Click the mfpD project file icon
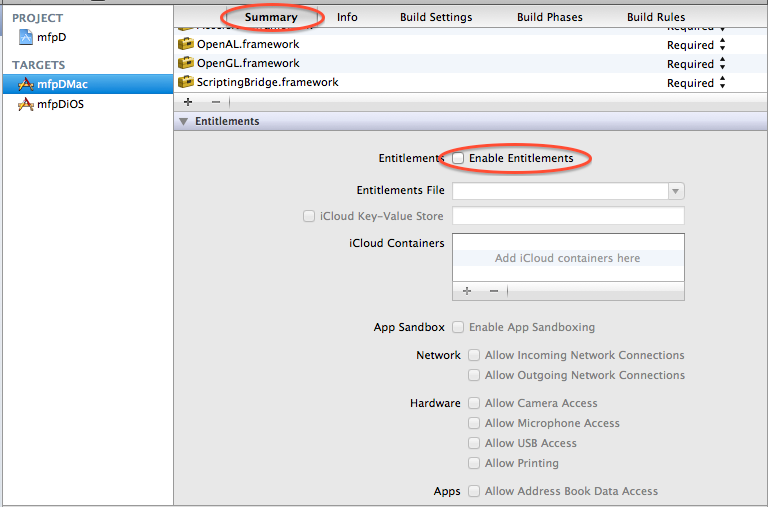Image resolution: width=768 pixels, height=507 pixels. (26, 38)
